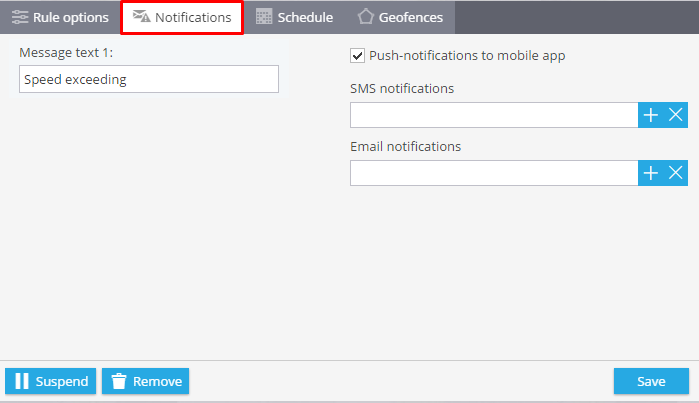Uncheck Push-notifications to mobile app checkbox
The width and height of the screenshot is (699, 403).
pos(358,56)
